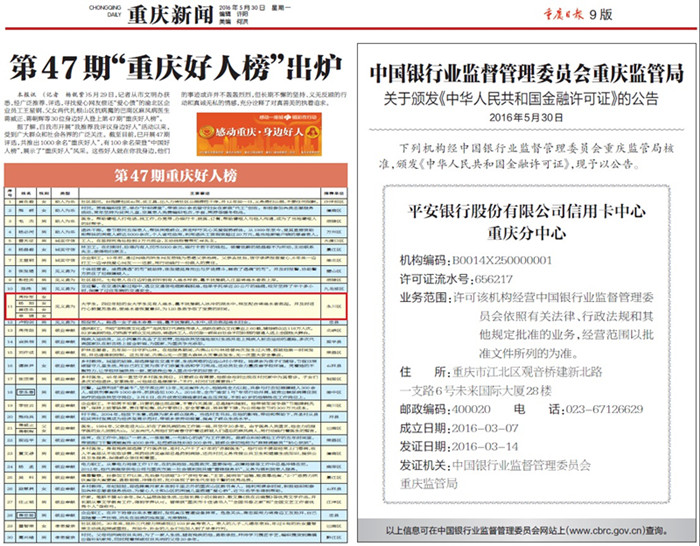700x546 pixels.
Task: Click the orange 第47期重庆好人榜 table header
Action: 177,176
